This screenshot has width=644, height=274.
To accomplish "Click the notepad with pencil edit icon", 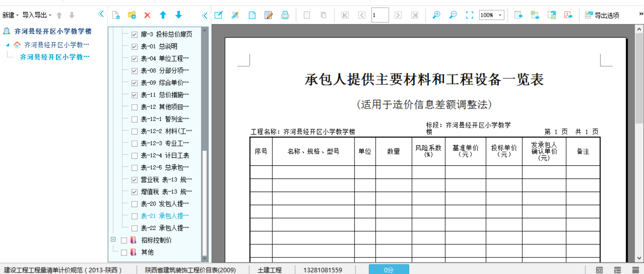I will coord(268,15).
